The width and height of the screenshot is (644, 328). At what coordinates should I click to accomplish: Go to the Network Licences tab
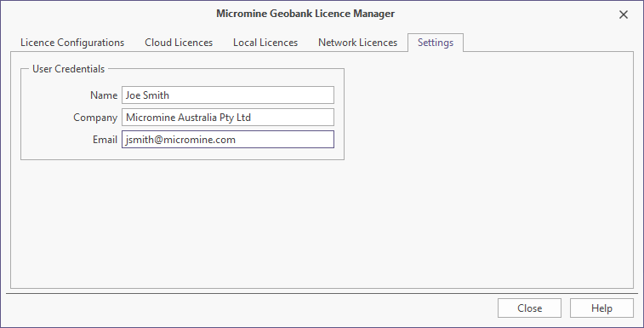(x=358, y=43)
